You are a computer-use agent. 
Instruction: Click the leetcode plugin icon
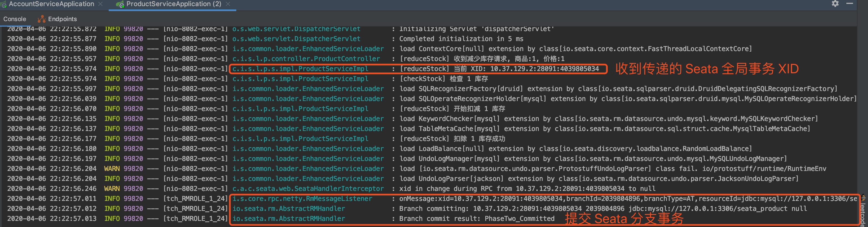pyautogui.click(x=863, y=198)
